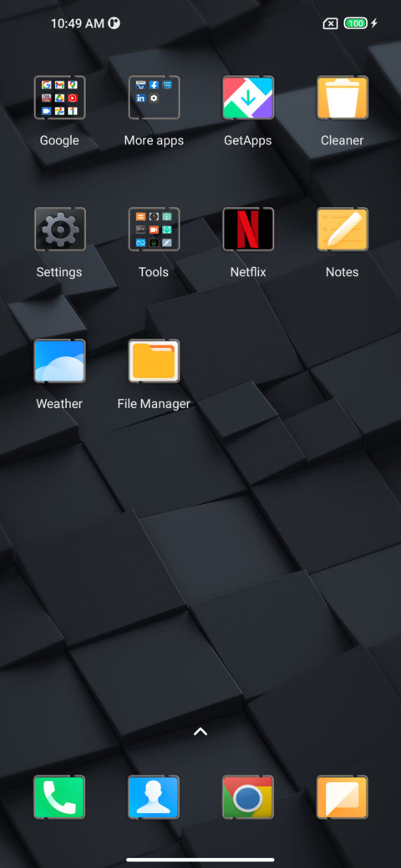401x868 pixels.
Task: Tap the clock in the status bar
Action: (78, 23)
